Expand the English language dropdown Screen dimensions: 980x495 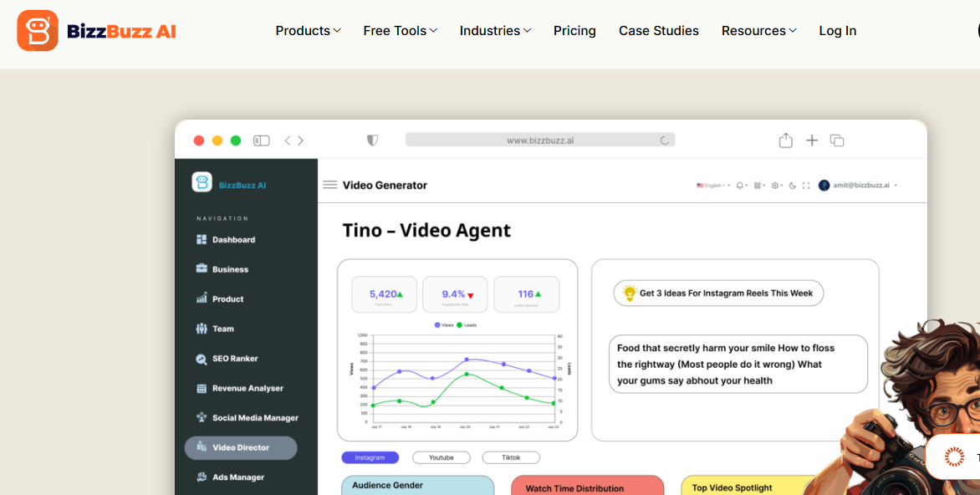(712, 186)
